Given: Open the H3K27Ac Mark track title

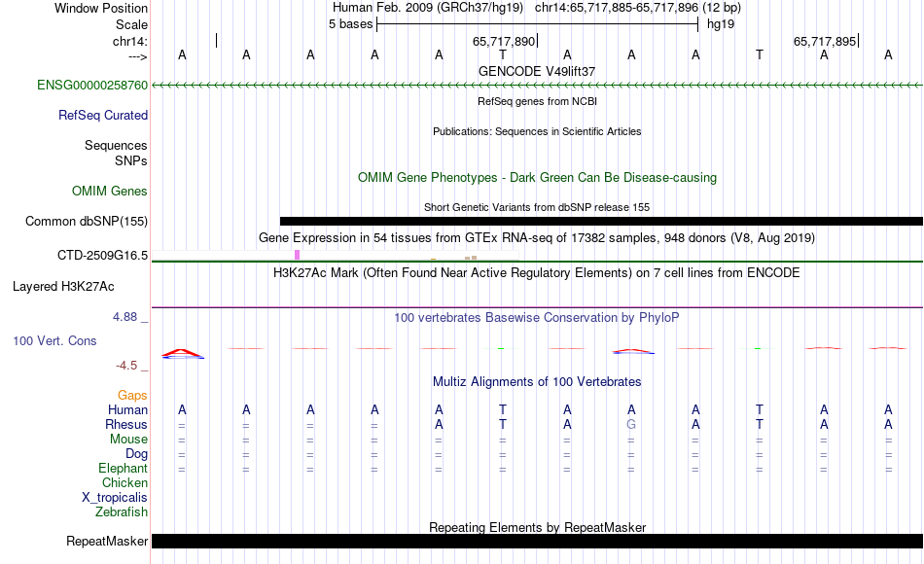Looking at the screenshot, I should [537, 273].
